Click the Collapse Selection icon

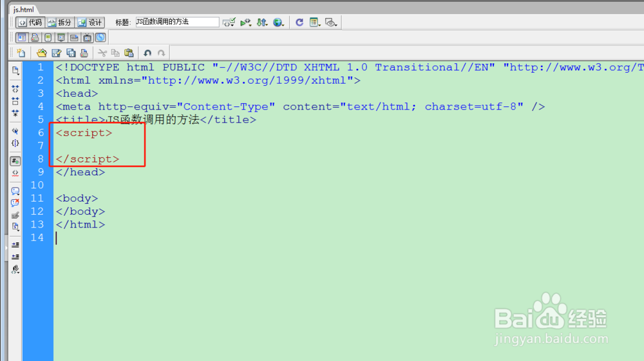(x=15, y=101)
